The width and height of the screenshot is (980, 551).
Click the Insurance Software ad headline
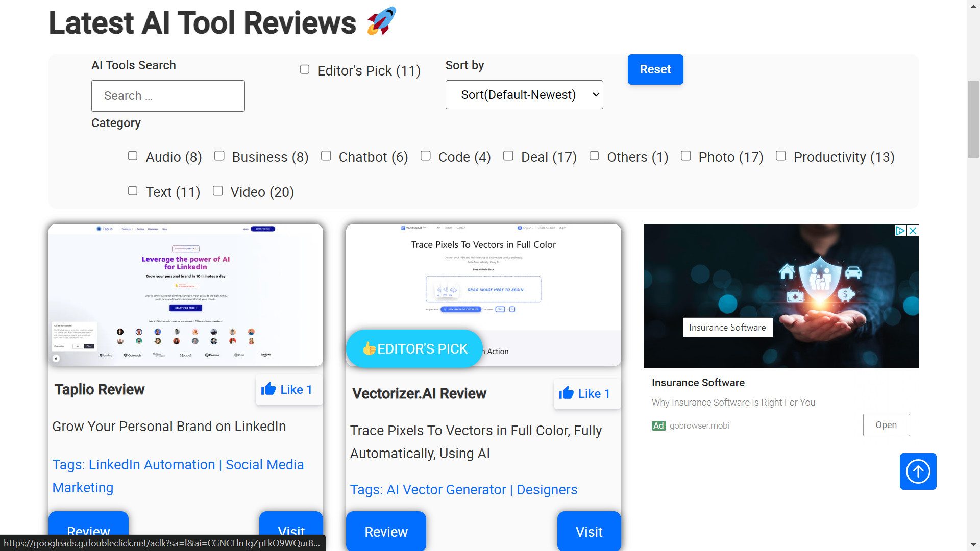(x=698, y=383)
